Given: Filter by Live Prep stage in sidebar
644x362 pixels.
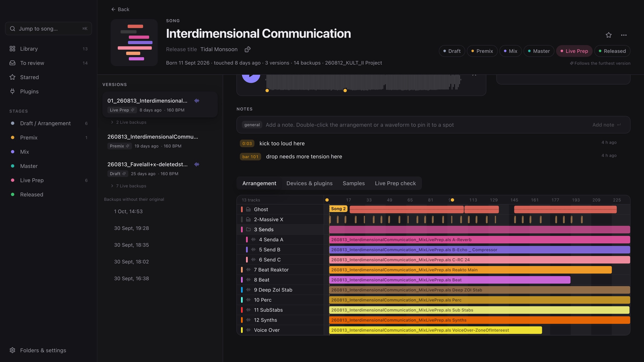Looking at the screenshot, I should coord(49,180).
